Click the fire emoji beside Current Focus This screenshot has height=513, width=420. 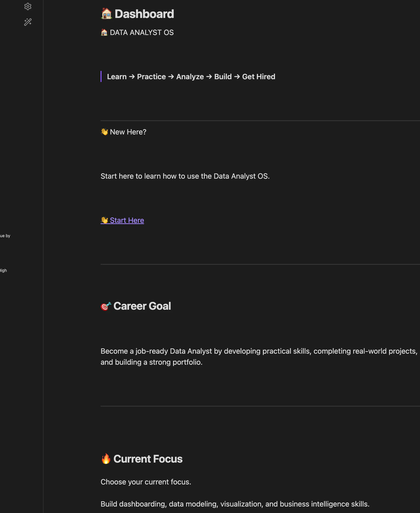(106, 459)
